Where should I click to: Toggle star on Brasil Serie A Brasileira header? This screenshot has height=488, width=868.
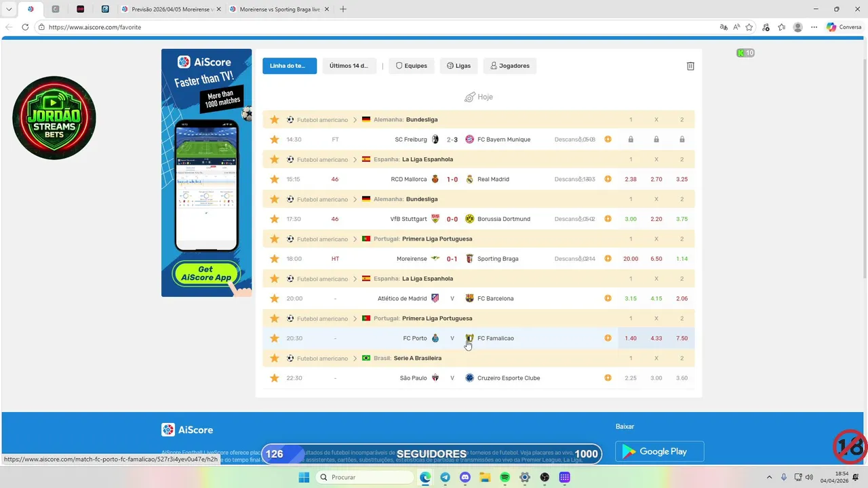(x=275, y=358)
